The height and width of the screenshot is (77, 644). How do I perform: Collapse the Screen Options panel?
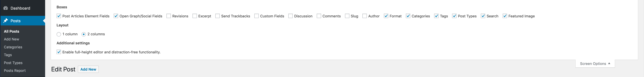click(595, 64)
